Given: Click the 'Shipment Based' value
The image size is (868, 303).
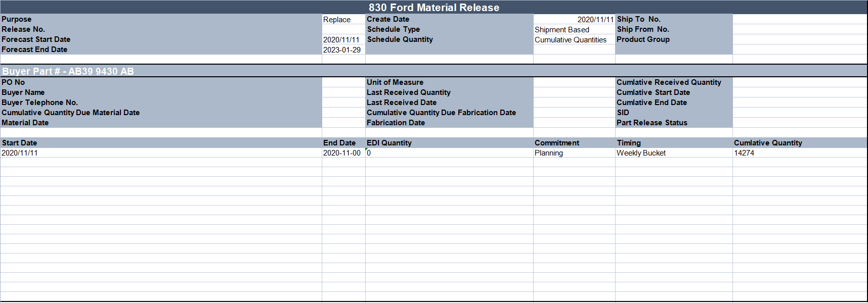Looking at the screenshot, I should 574,29.
